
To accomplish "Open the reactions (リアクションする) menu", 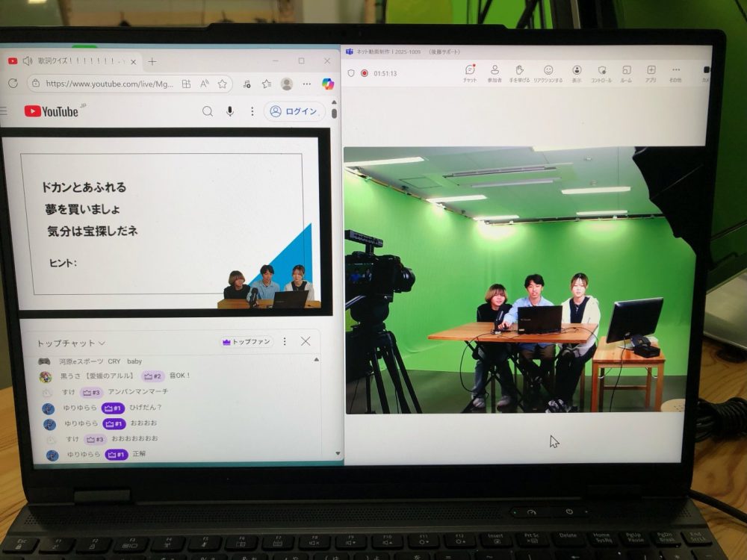I will (x=548, y=72).
